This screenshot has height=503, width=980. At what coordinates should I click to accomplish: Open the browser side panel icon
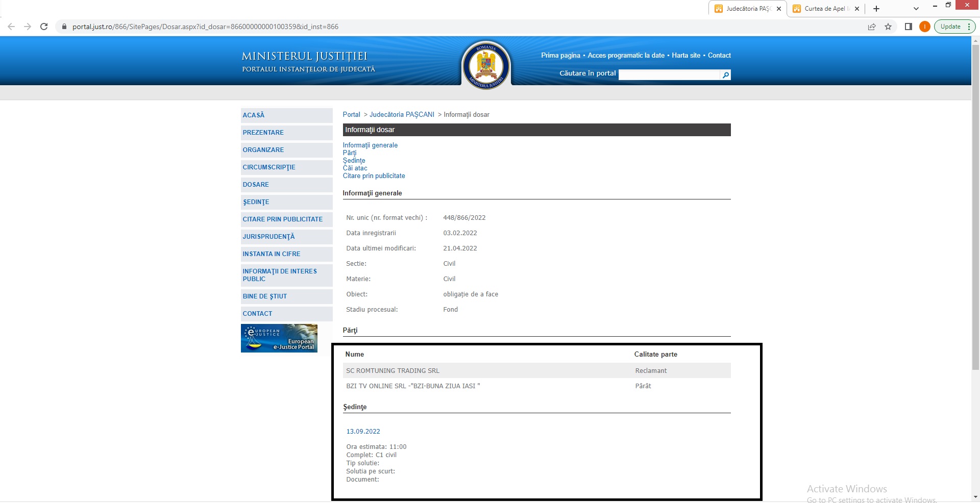coord(908,27)
